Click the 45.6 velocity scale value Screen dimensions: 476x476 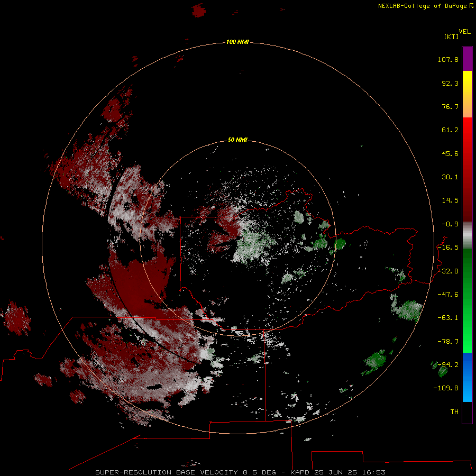coord(450,153)
